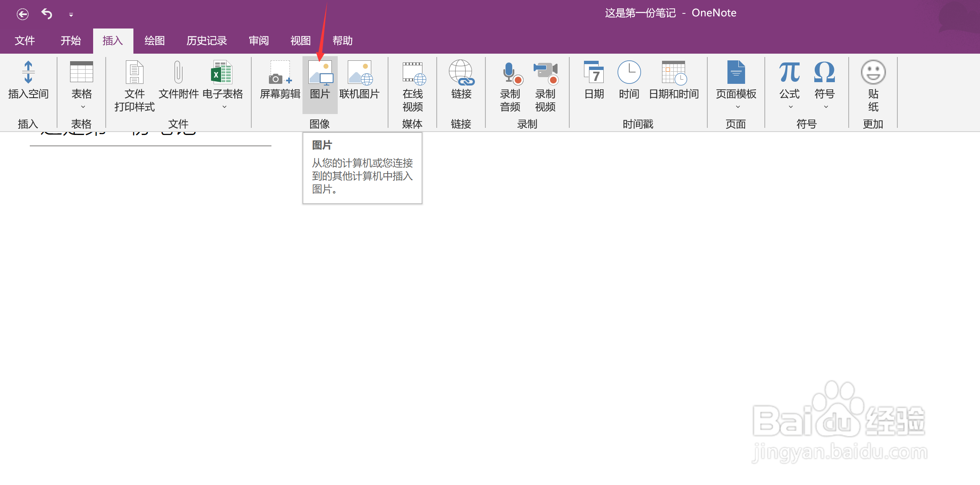Open Quick Access Toolbar customize arrow
980x485 pixels.
tap(71, 15)
